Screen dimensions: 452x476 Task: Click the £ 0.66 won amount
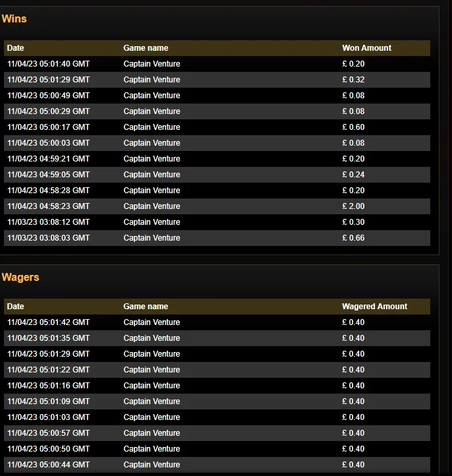[x=353, y=238]
